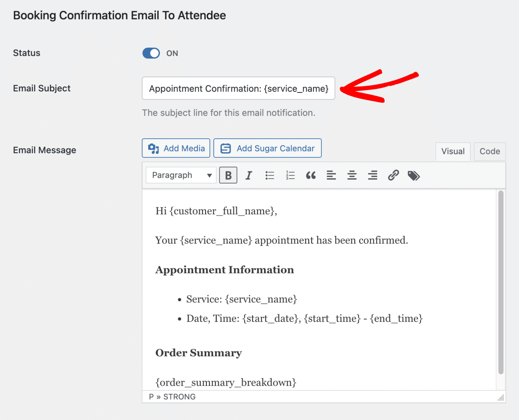Toggle bold formatting in editor toolbar
Image resolution: width=519 pixels, height=420 pixels.
(228, 175)
